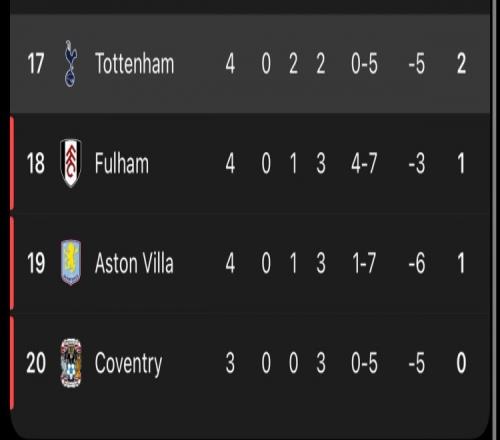Click the Tottenham club crest
Screen dimensions: 500x440
pyautogui.click(x=71, y=64)
